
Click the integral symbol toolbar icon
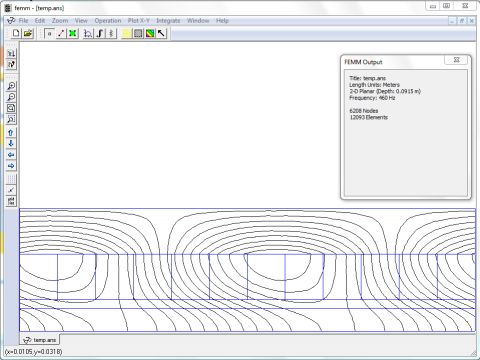pos(100,33)
